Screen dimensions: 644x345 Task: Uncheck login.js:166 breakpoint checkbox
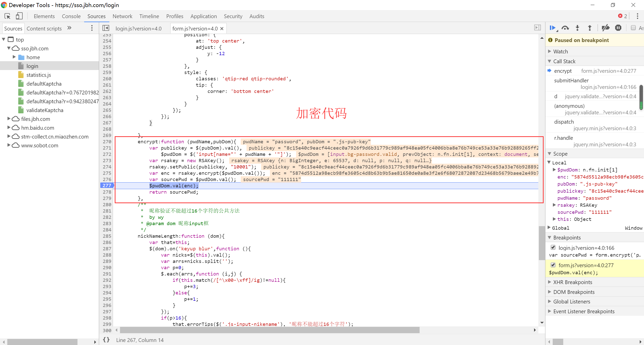553,248
